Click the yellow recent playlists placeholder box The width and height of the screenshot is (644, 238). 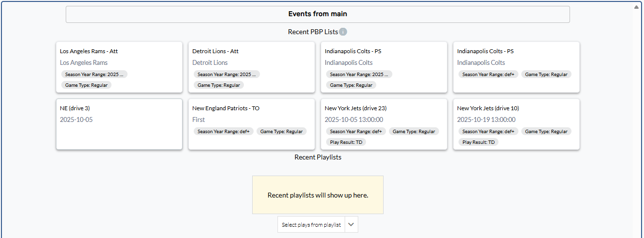click(317, 195)
